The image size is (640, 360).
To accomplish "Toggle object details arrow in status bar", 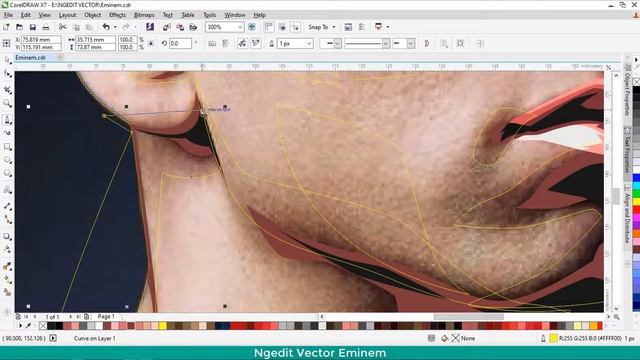I will pyautogui.click(x=53, y=338).
